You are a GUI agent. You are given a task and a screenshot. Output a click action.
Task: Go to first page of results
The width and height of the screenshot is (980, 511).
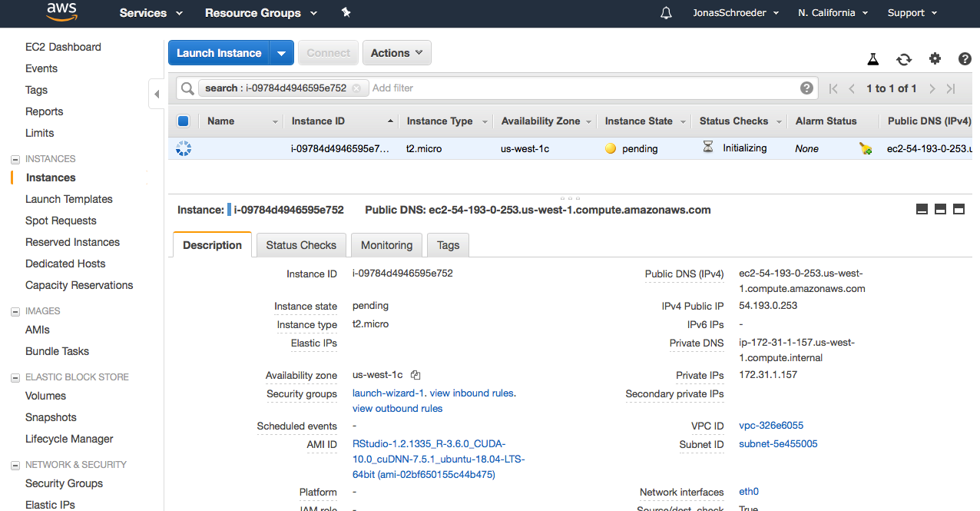(833, 88)
